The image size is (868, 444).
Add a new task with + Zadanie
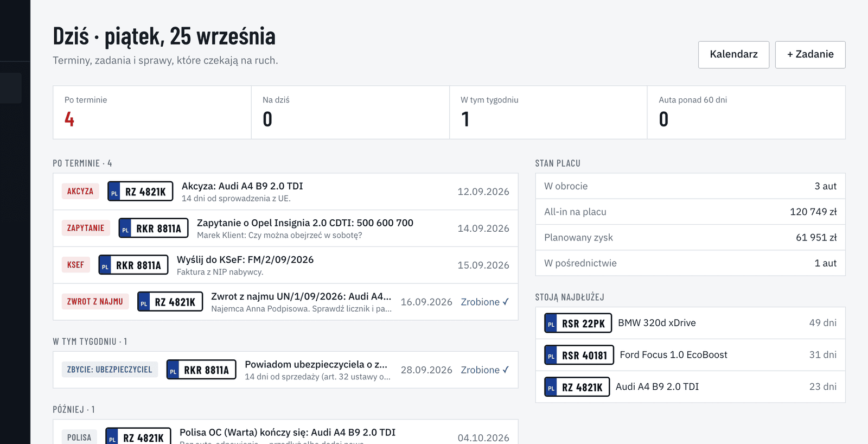click(810, 54)
